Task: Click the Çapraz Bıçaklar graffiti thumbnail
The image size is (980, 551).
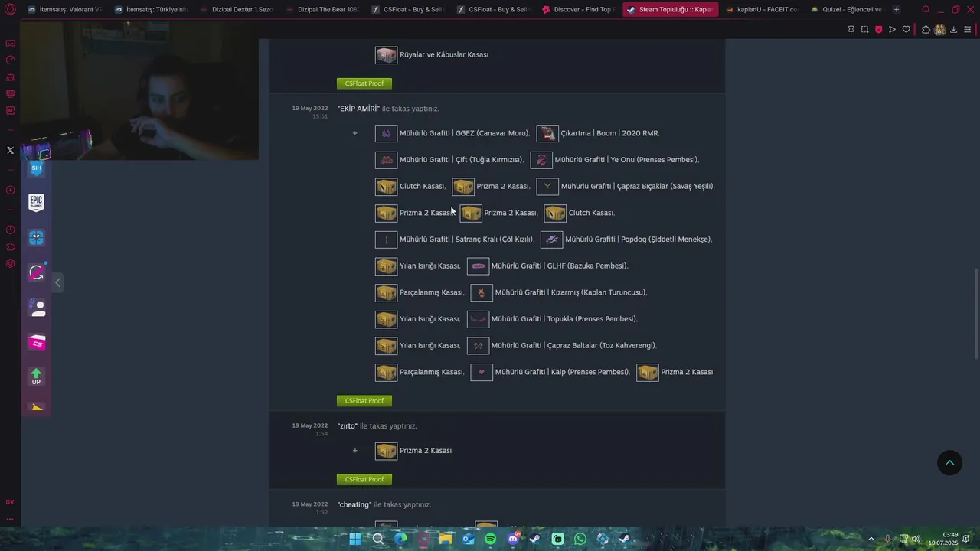Action: tap(547, 186)
